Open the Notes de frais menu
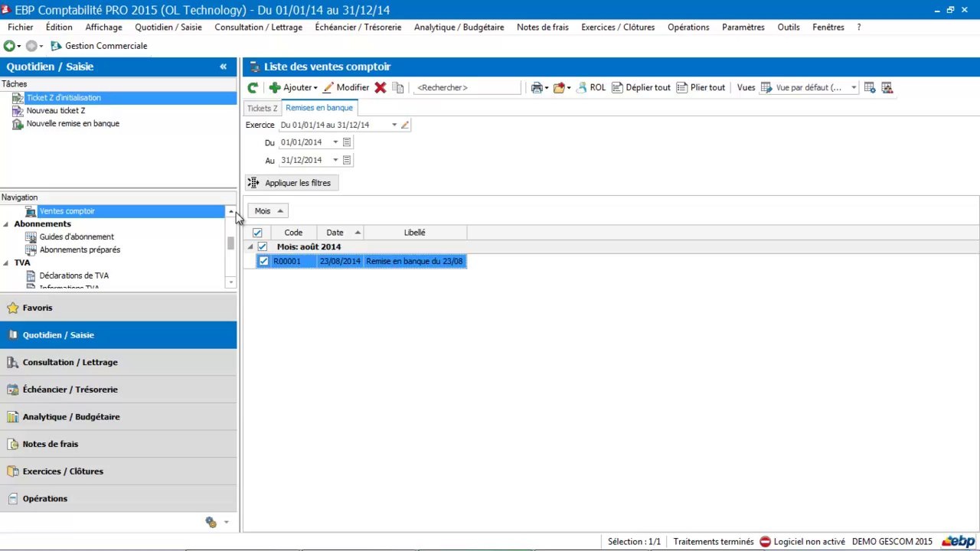This screenshot has width=980, height=551. tap(543, 28)
